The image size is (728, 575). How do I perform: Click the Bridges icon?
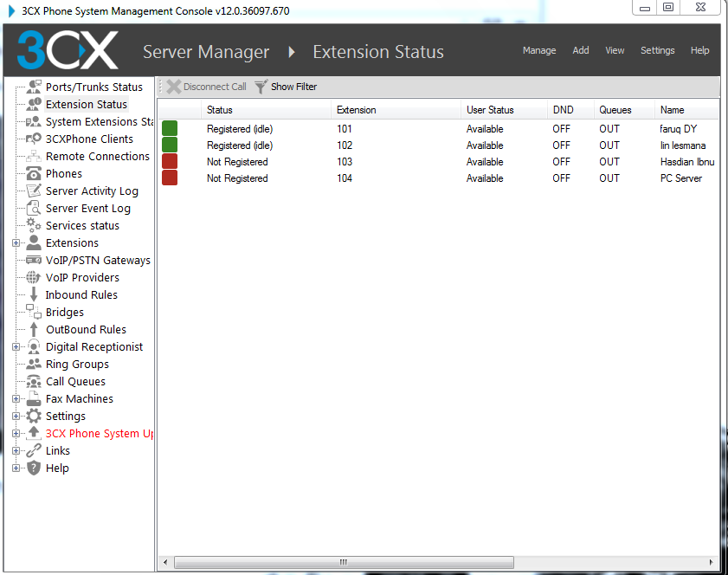pos(34,312)
